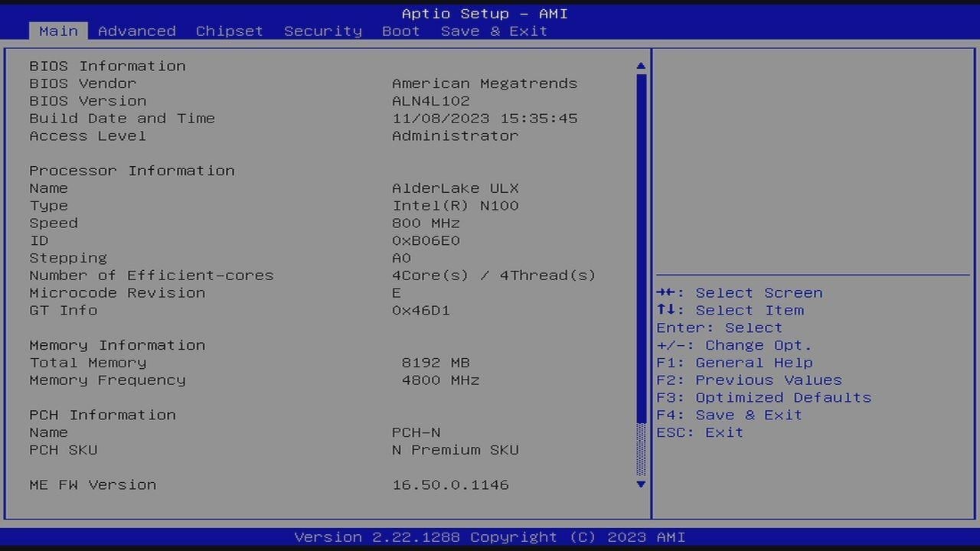The image size is (980, 551).
Task: Click the Access Level label
Action: click(88, 136)
